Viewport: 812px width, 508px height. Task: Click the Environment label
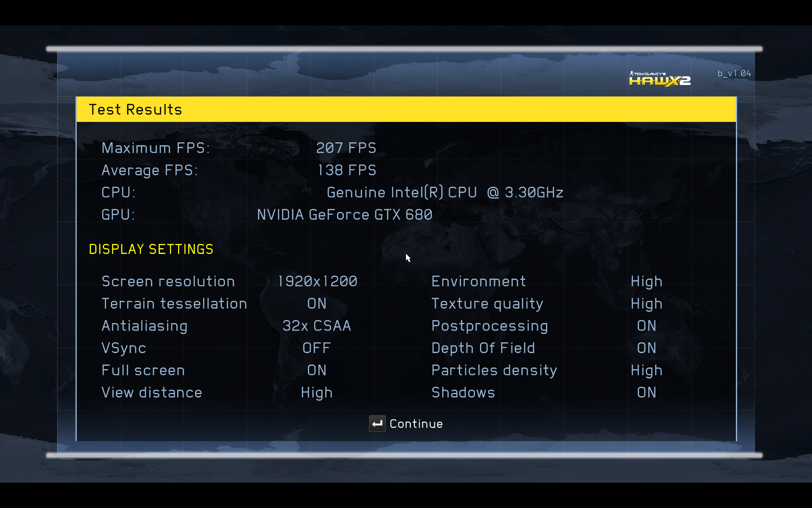[479, 282]
